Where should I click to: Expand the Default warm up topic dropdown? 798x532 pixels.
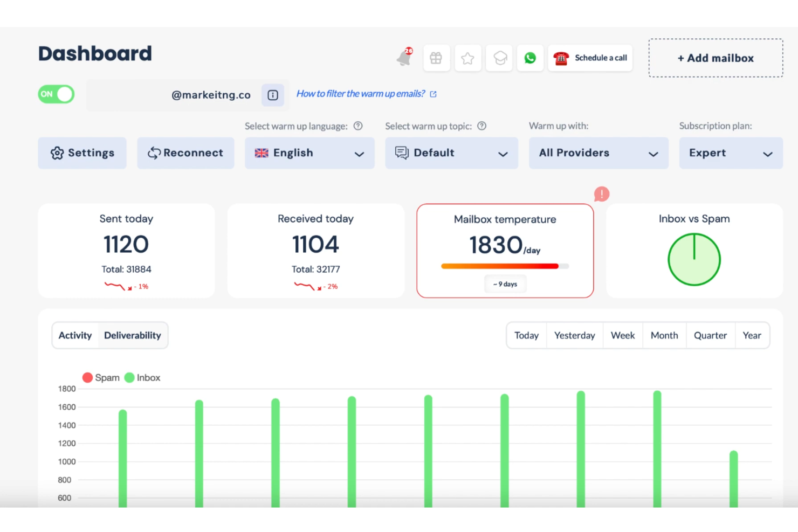tap(451, 153)
